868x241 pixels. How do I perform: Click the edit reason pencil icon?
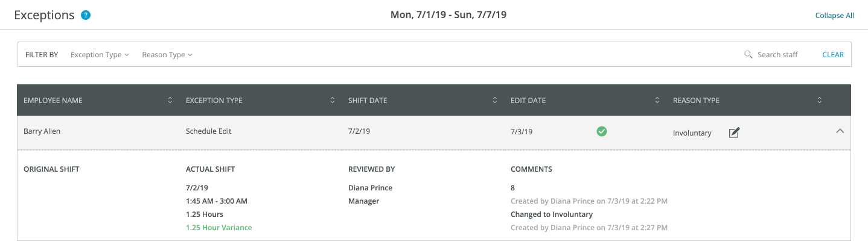click(x=734, y=133)
